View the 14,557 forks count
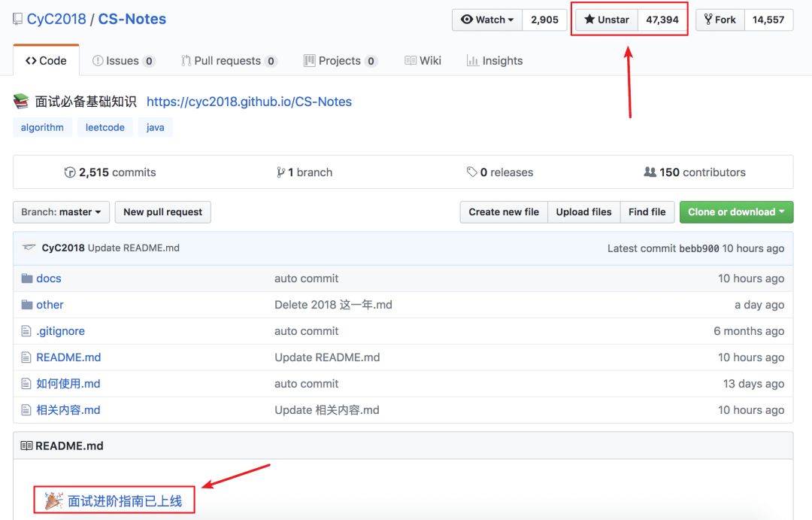Image resolution: width=812 pixels, height=520 pixels. pyautogui.click(x=768, y=20)
